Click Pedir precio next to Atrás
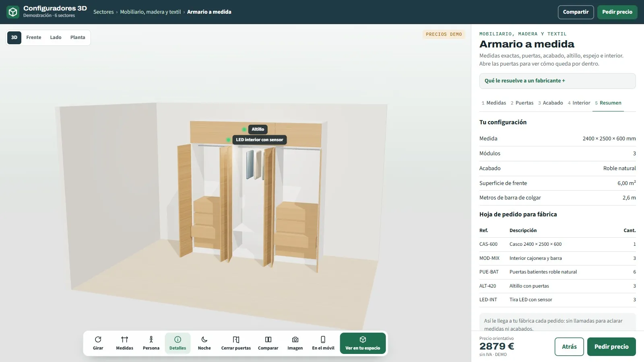 pyautogui.click(x=611, y=347)
